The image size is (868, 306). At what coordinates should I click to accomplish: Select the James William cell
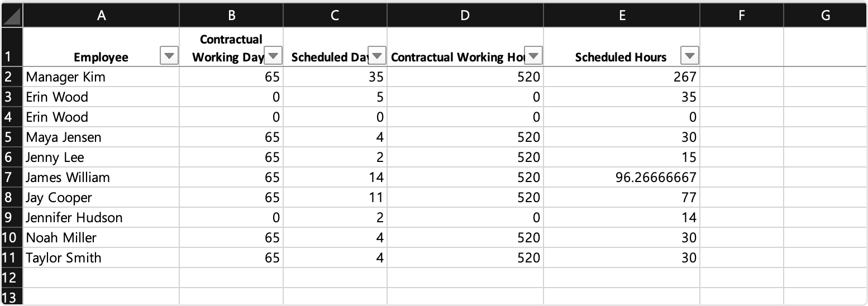(101, 178)
